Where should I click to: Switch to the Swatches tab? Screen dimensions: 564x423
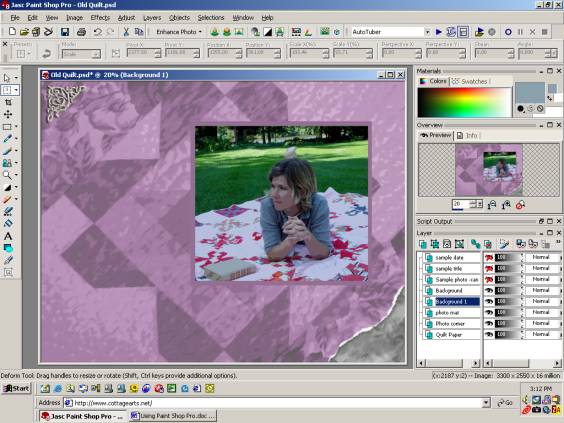click(470, 82)
